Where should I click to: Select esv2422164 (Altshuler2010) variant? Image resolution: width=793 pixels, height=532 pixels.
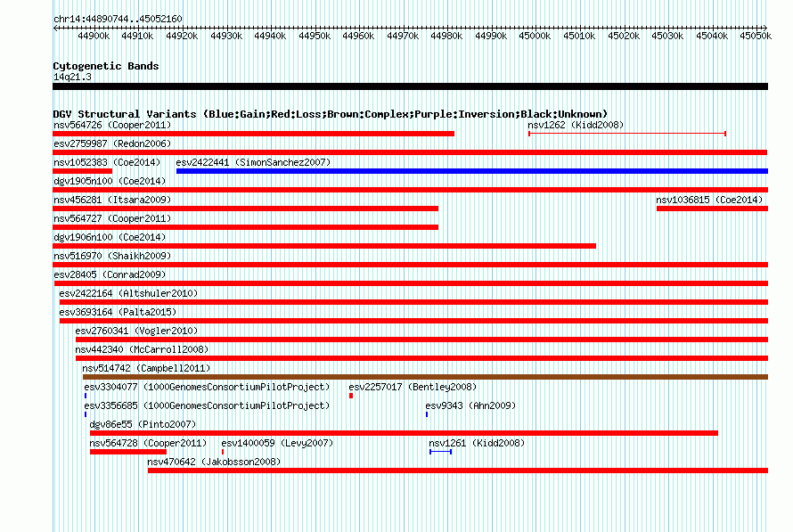click(128, 293)
